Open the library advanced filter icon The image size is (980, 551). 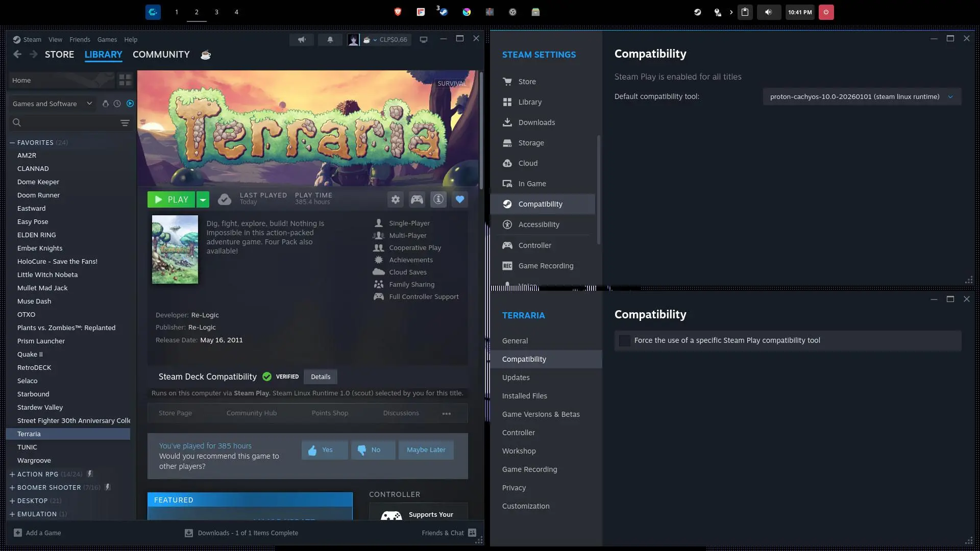[125, 122]
